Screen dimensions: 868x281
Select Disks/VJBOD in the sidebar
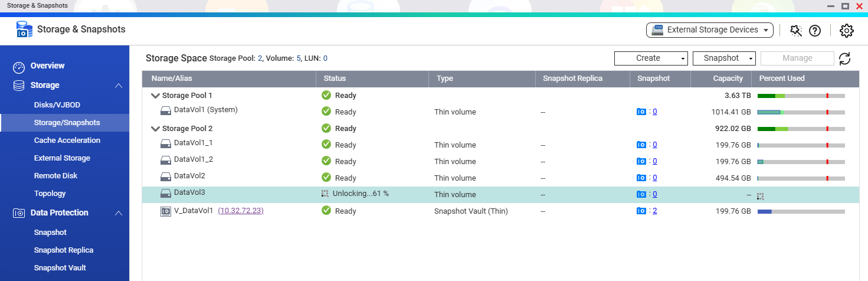point(57,105)
